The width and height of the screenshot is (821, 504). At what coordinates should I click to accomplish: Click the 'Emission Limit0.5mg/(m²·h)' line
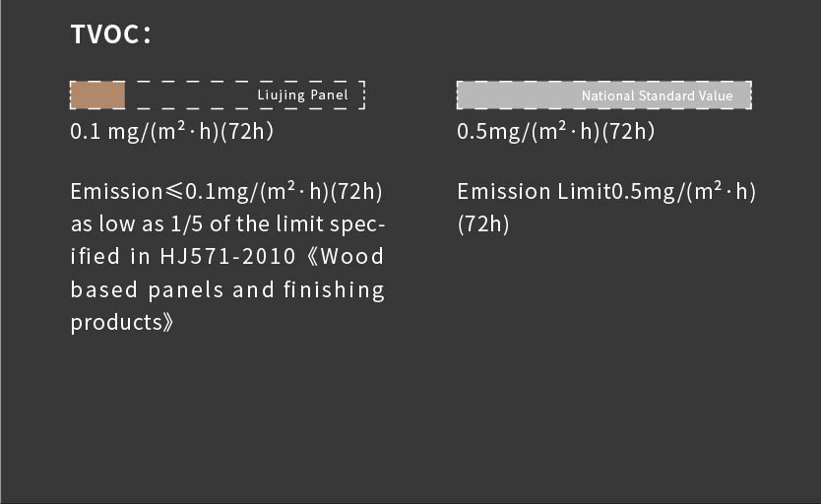605,192
